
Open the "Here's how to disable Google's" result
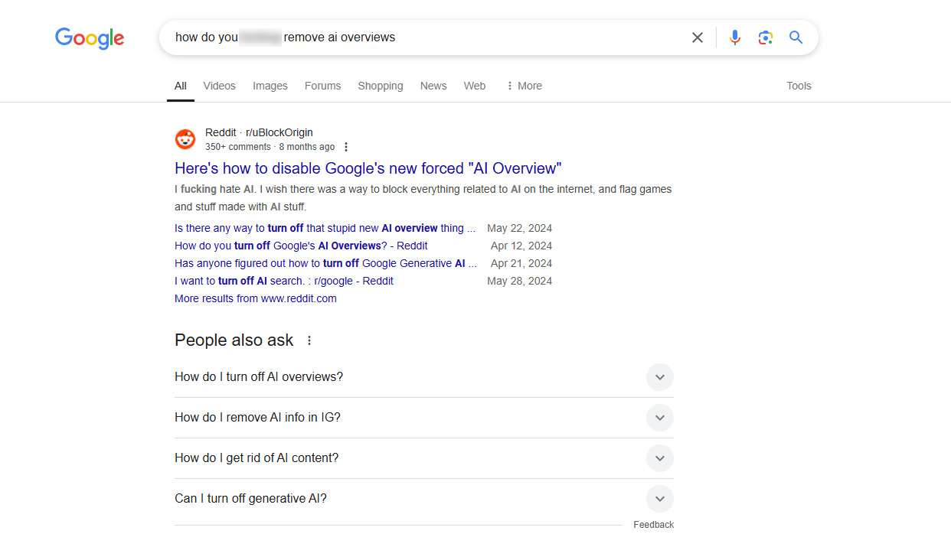tap(368, 168)
